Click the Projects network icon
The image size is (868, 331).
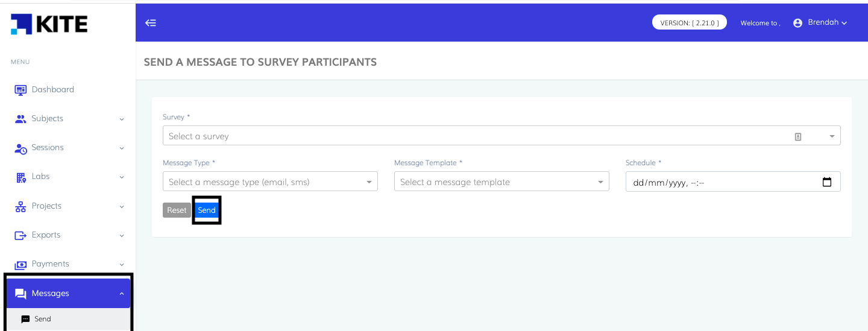(20, 206)
